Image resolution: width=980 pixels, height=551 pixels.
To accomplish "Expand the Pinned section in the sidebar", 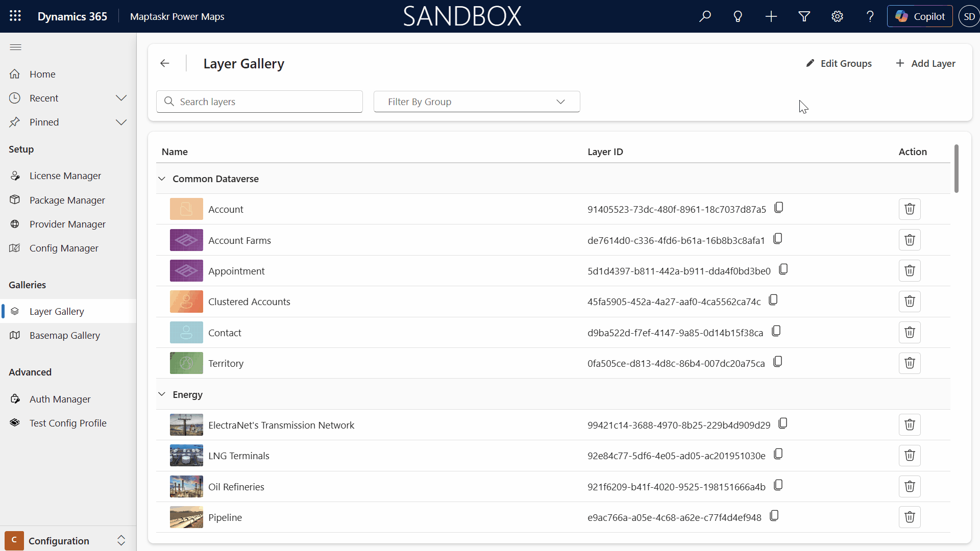I will click(x=121, y=122).
